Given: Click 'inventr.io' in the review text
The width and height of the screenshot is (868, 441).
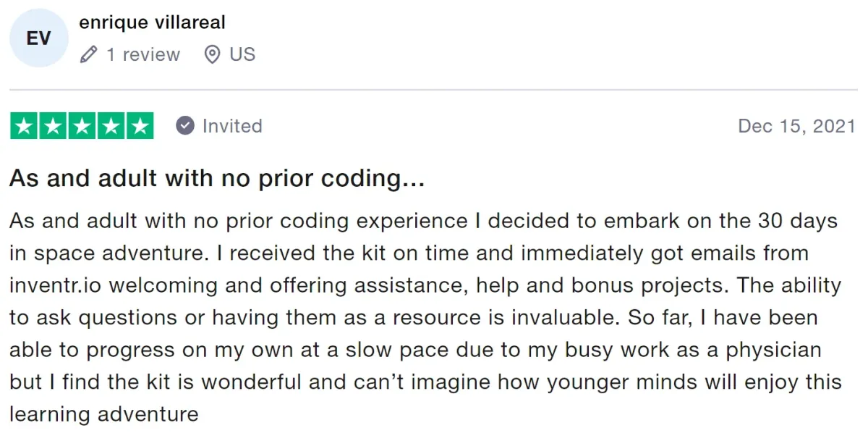Looking at the screenshot, I should click(x=56, y=285).
